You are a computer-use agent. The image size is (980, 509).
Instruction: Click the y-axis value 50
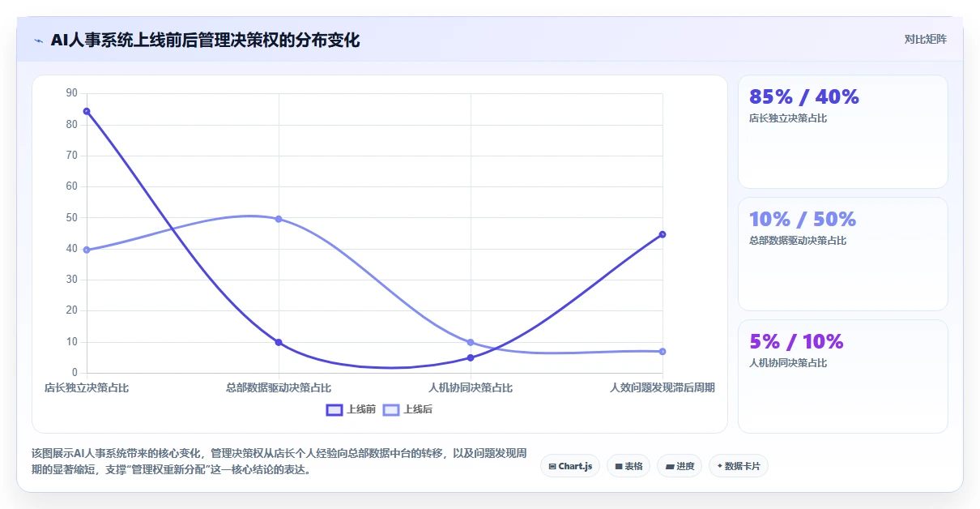[71, 217]
